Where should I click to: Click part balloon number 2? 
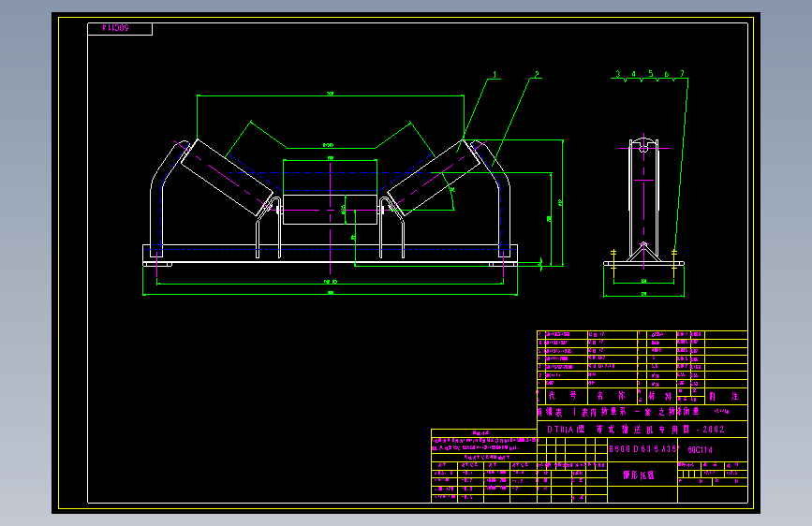[537, 75]
